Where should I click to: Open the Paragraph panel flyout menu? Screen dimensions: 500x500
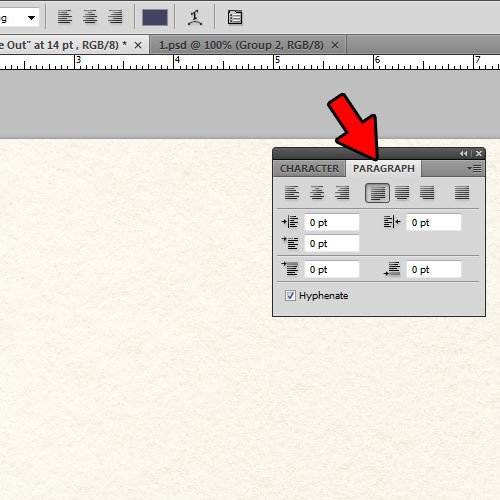[x=474, y=168]
